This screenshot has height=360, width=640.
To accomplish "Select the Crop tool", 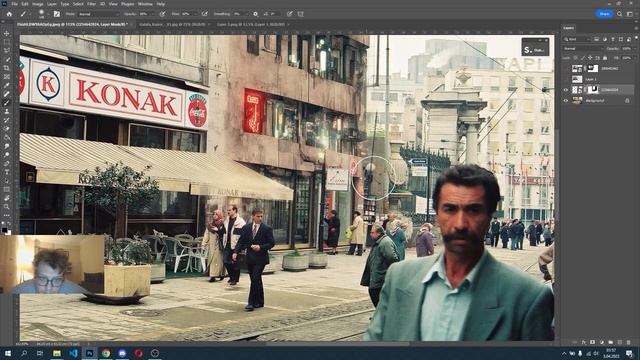I will pyautogui.click(x=7, y=68).
